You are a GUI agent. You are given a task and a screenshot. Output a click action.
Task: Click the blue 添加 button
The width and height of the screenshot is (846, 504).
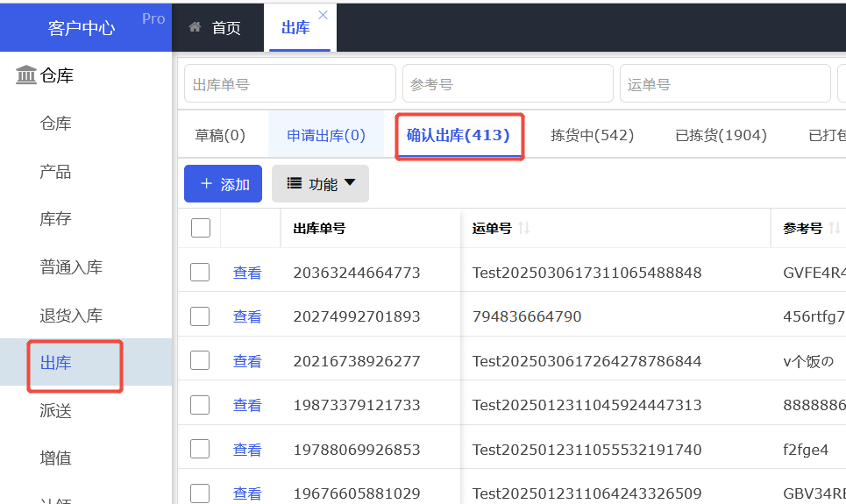click(x=223, y=184)
